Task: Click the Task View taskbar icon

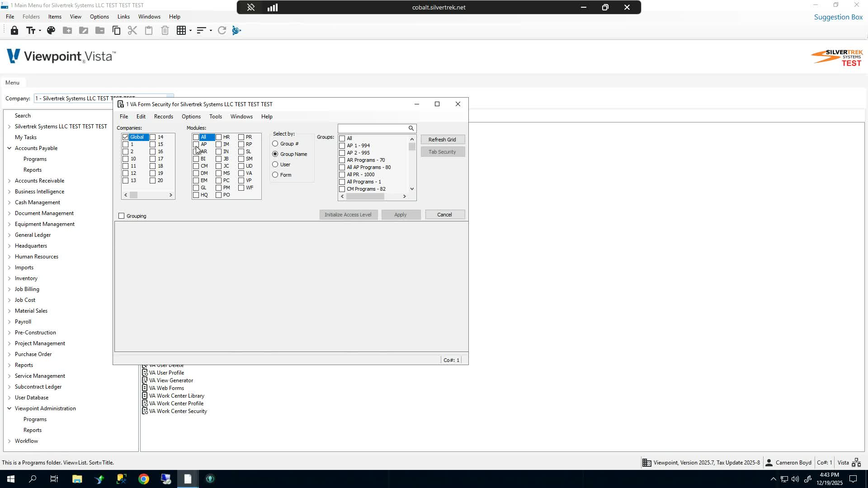Action: click(54, 479)
